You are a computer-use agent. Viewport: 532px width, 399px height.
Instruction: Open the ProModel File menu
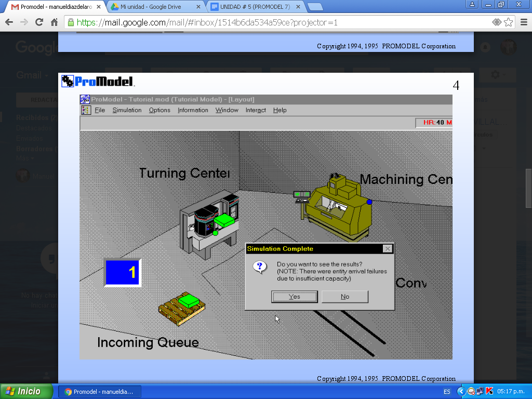[100, 110]
